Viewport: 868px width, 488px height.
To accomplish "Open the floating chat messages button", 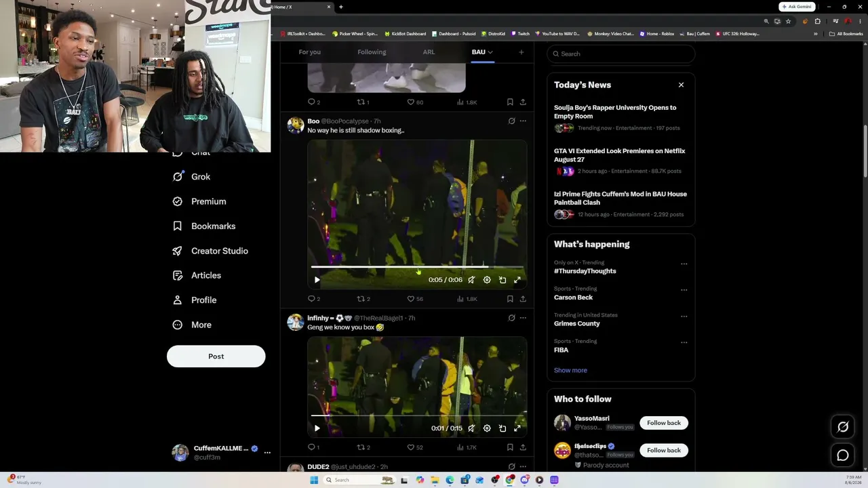I will (843, 455).
